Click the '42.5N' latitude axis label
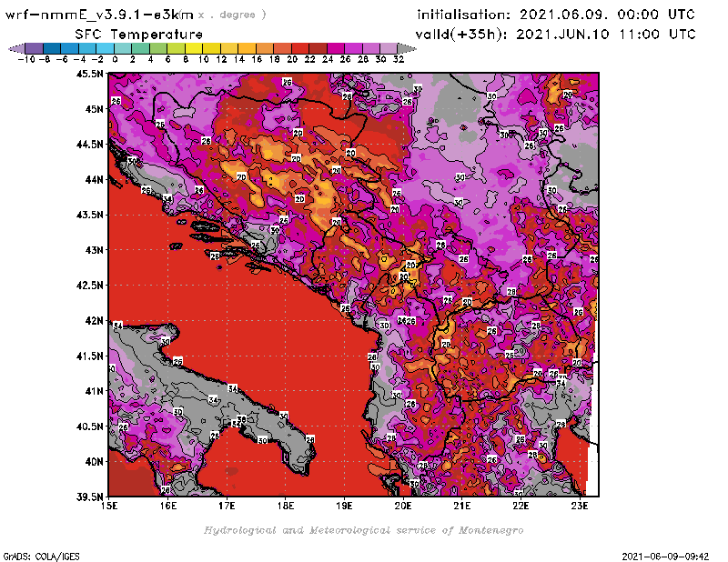 pos(89,286)
